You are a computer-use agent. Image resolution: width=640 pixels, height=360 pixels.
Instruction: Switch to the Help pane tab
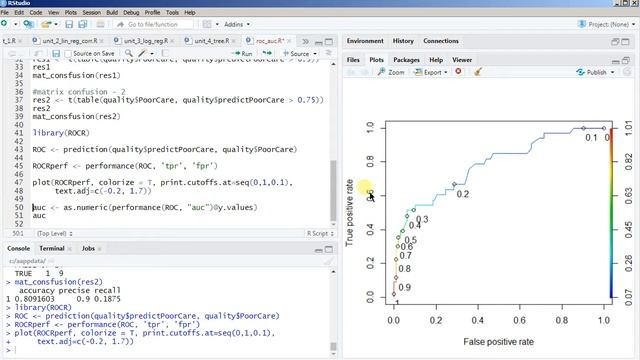(x=436, y=60)
